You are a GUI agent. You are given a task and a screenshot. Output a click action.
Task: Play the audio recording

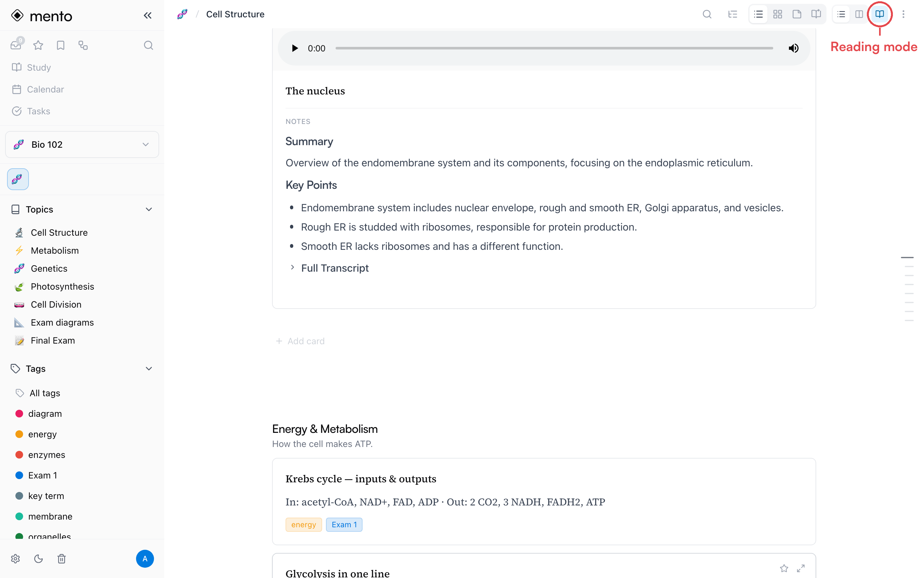295,48
